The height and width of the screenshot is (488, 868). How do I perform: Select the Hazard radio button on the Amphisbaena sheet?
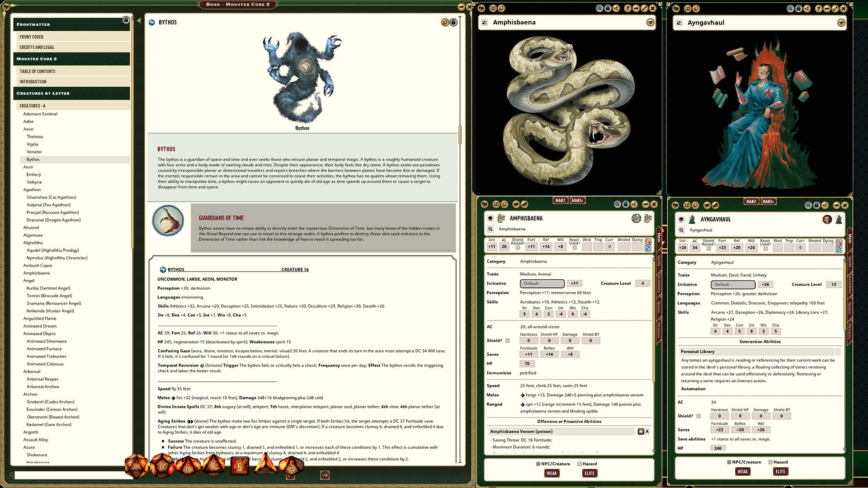[580, 464]
